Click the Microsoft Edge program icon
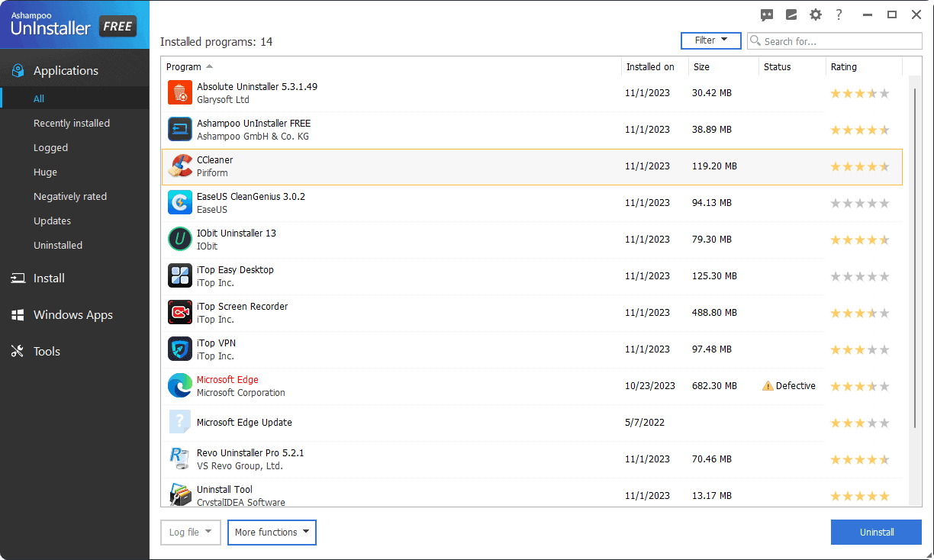This screenshot has width=934, height=560. (x=179, y=385)
